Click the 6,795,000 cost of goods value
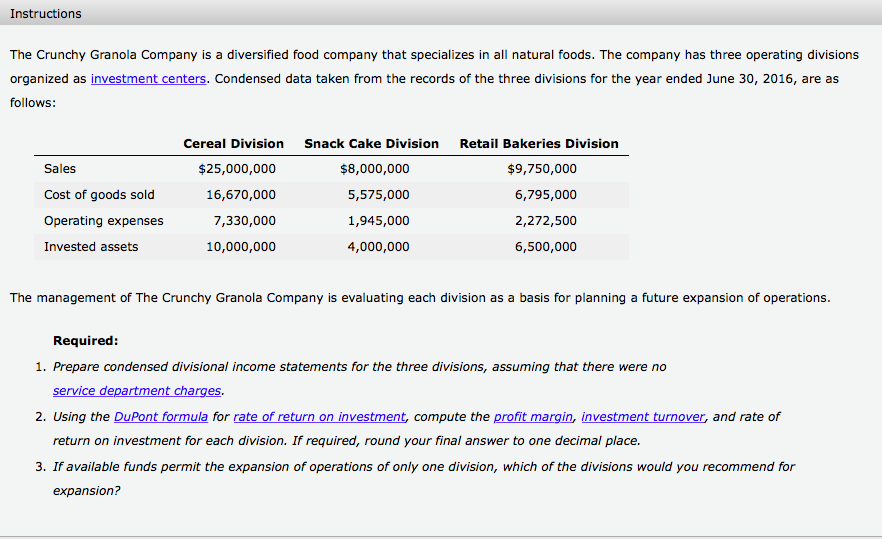882x539 pixels. click(x=546, y=195)
